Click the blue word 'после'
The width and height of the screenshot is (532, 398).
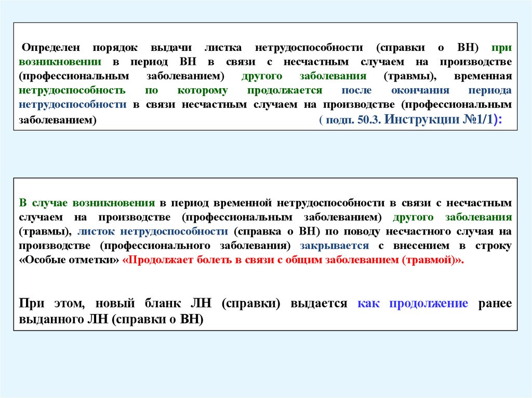tap(356, 90)
